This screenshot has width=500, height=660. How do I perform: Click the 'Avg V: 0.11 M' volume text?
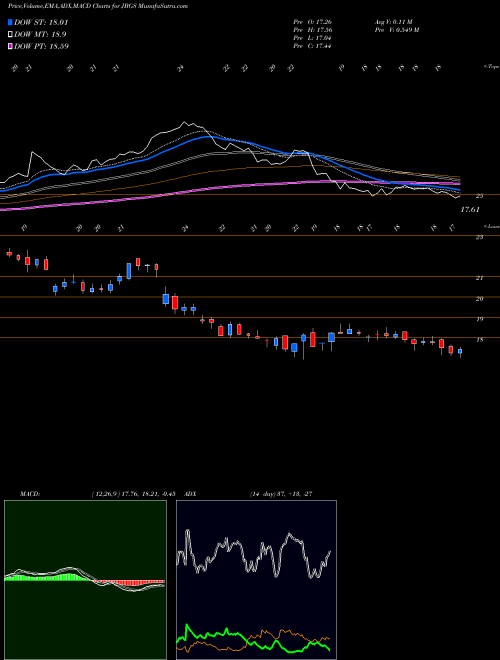393,21
